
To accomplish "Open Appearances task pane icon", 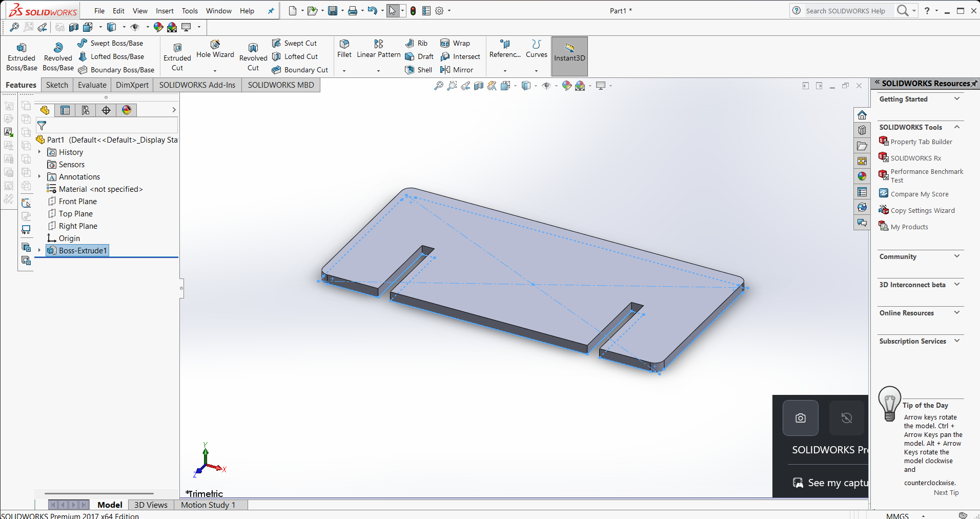I will tap(862, 176).
